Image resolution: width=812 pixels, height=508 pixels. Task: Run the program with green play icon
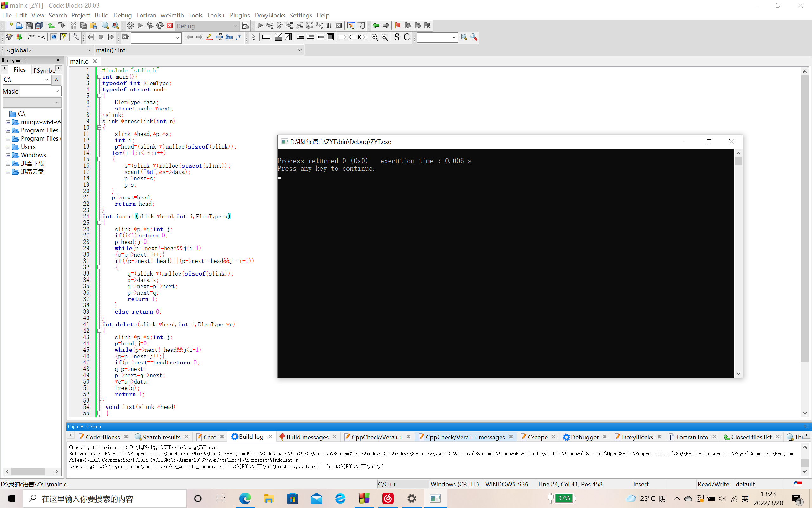[140, 25]
